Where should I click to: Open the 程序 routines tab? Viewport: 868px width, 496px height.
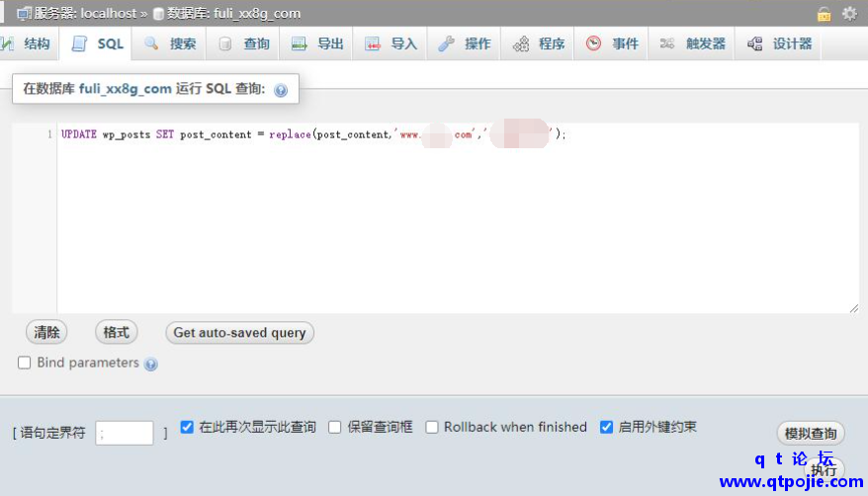538,43
